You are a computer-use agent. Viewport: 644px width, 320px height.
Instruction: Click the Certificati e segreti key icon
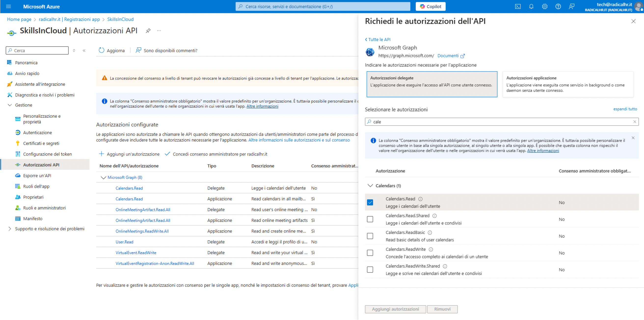(17, 144)
